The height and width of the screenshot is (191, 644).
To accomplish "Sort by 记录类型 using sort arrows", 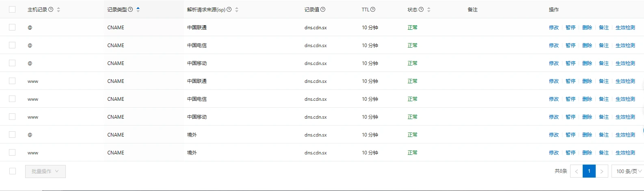I will 138,9.
